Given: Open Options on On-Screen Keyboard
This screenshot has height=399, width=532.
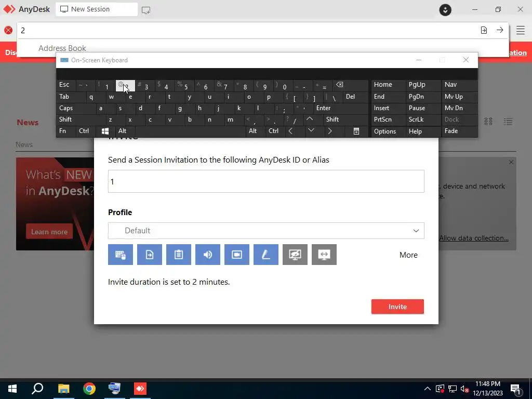Looking at the screenshot, I should [388, 131].
